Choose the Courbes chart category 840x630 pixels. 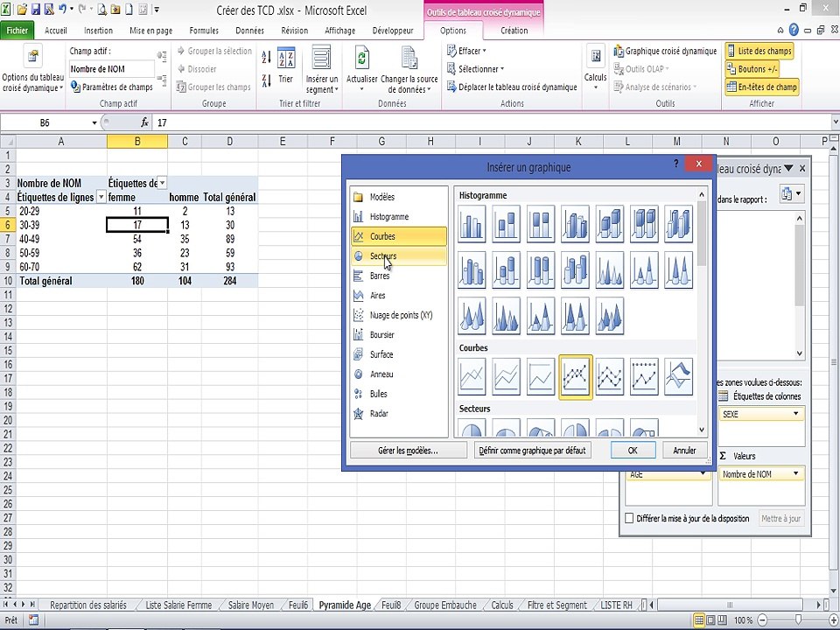click(399, 236)
